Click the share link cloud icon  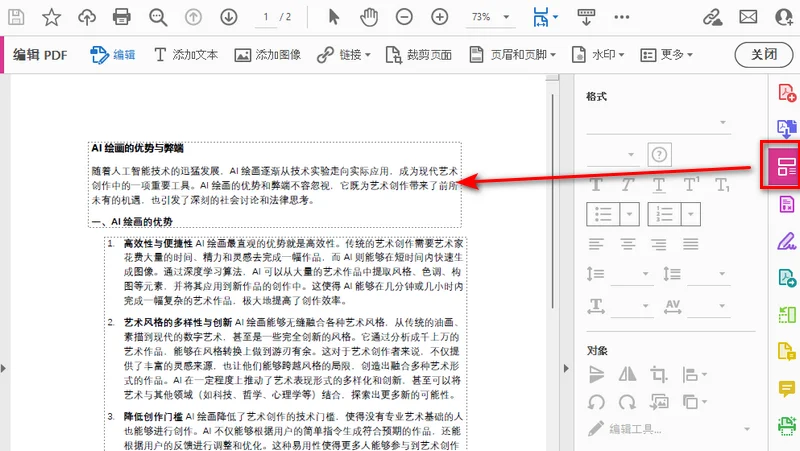point(712,17)
